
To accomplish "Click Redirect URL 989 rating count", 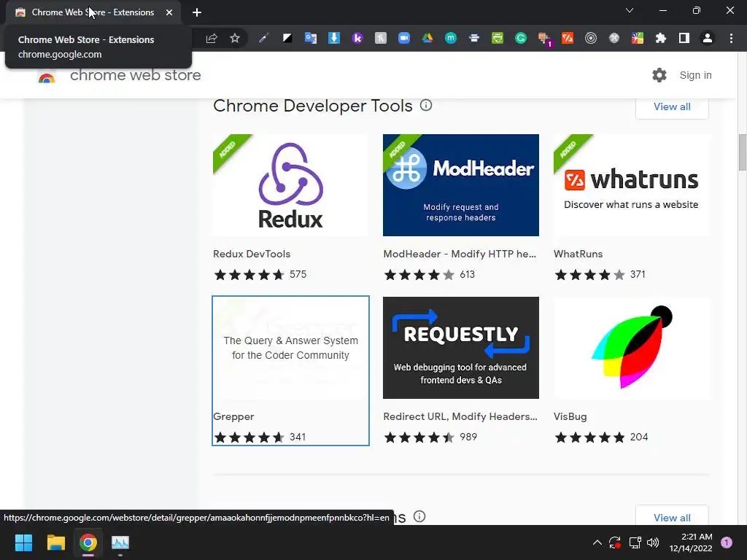I will [x=468, y=437].
